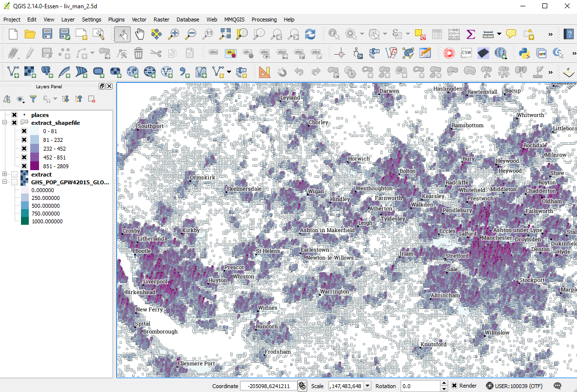Image resolution: width=577 pixels, height=392 pixels.
Task: Collapse the extract_shapefile layer legend
Action: (x=5, y=122)
